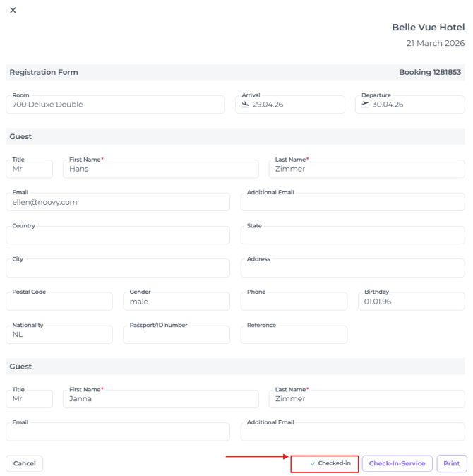Screen dimensions: 473x476
Task: Edit the first name field containing Hans
Action: [160, 169]
